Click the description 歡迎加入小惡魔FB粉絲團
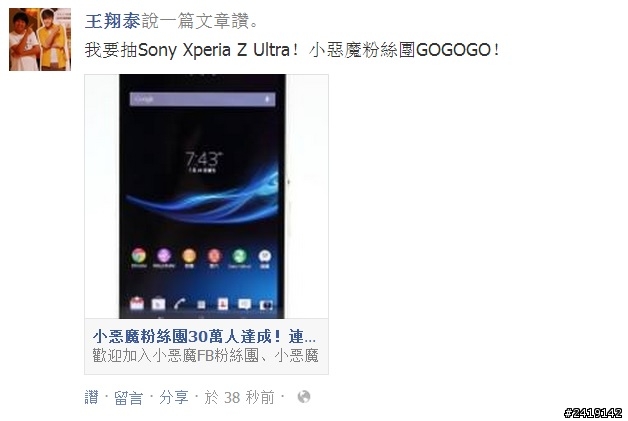This screenshot has width=628, height=421. click(205, 355)
